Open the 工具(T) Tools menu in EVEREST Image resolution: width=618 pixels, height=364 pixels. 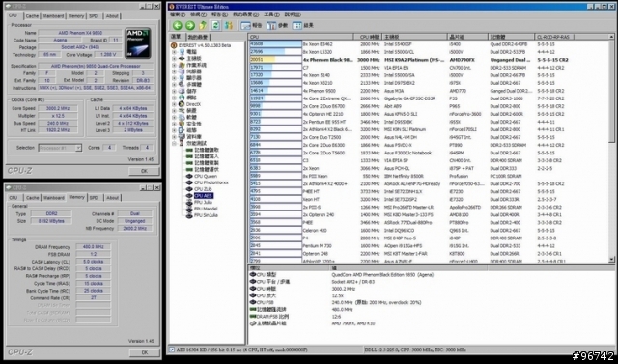coord(271,14)
